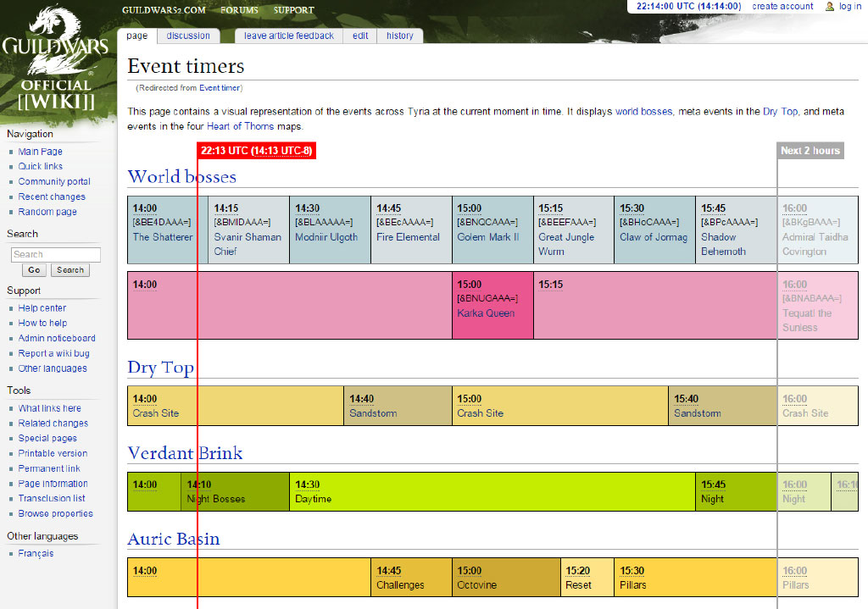Open Transclusion list link
Viewport: 868px width, 609px height.
click(52, 498)
